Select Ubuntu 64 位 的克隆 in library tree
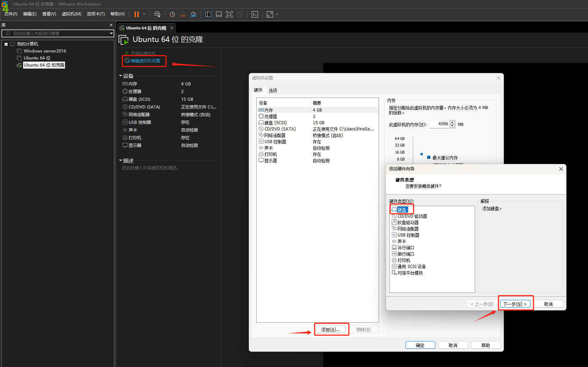This screenshot has height=367, width=588. click(x=44, y=65)
